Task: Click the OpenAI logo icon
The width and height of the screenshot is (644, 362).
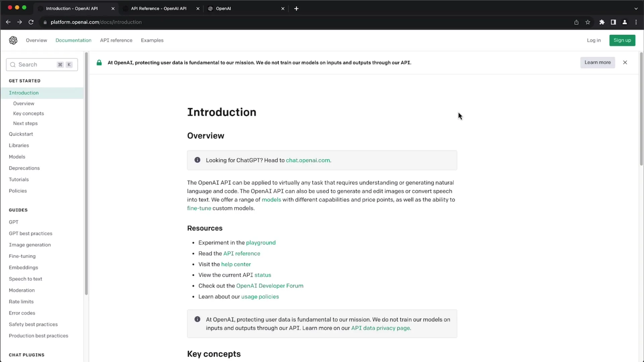Action: coord(13,40)
